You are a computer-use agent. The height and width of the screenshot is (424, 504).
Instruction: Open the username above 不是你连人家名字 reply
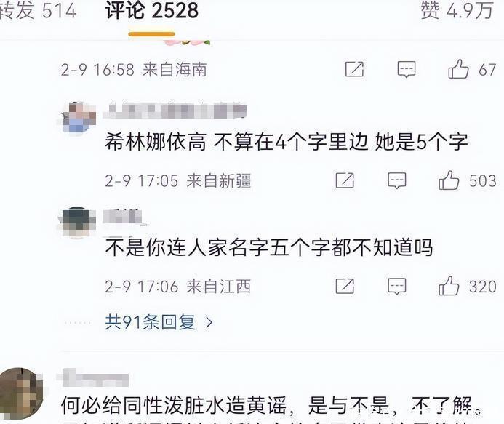124,217
